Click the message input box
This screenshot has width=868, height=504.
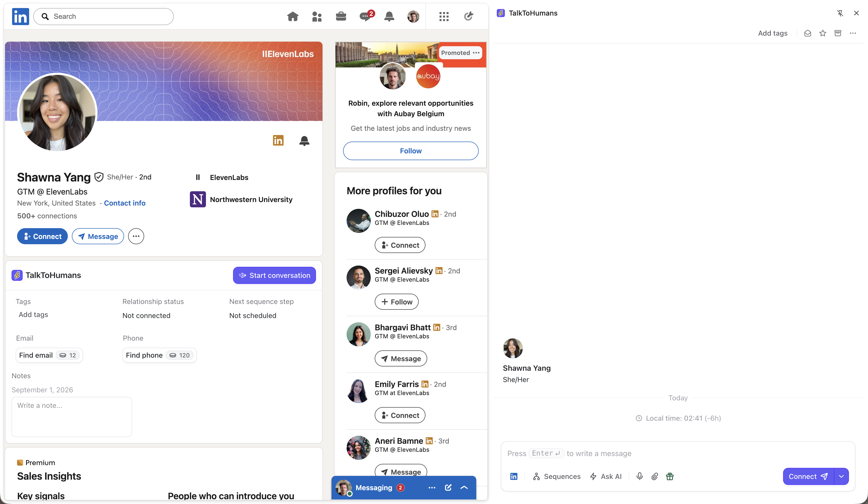[678, 453]
